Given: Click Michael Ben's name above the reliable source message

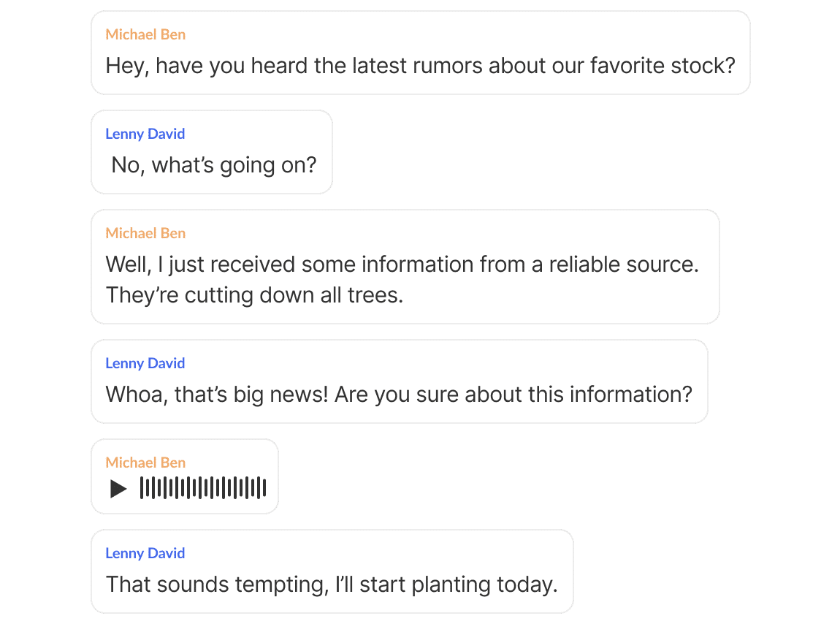Looking at the screenshot, I should (145, 233).
